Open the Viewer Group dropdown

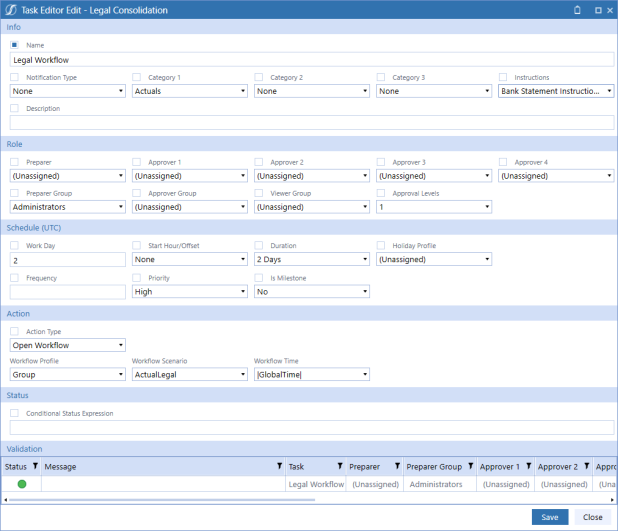click(312, 207)
